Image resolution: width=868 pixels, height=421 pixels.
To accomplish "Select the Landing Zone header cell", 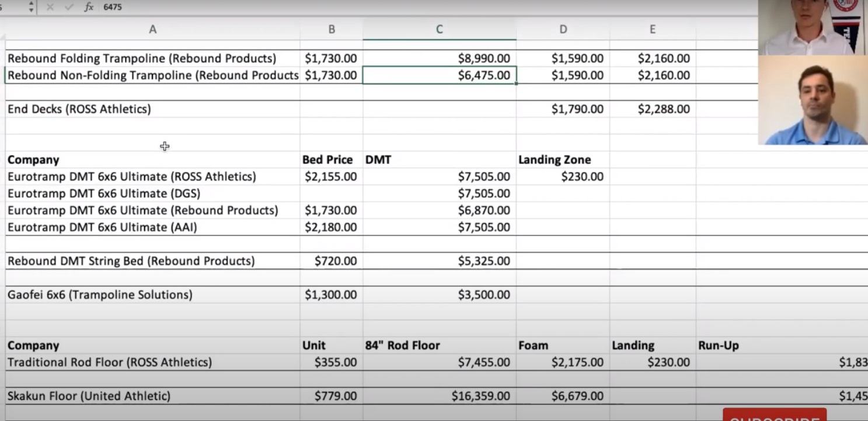I will (563, 159).
